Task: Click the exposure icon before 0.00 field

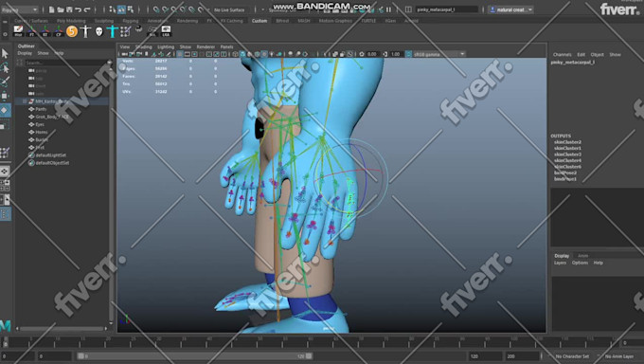Action: [362, 54]
